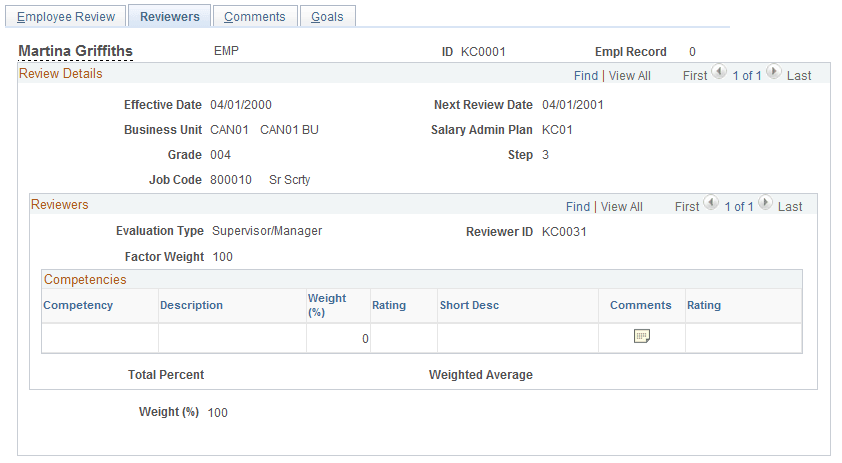Open the Comments tab
This screenshot has height=463, width=842.
[x=255, y=17]
